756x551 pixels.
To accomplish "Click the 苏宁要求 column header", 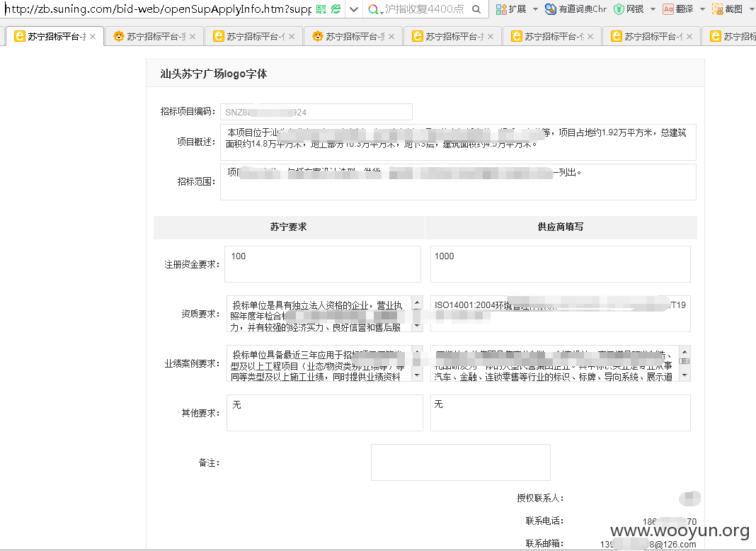I will tap(288, 227).
